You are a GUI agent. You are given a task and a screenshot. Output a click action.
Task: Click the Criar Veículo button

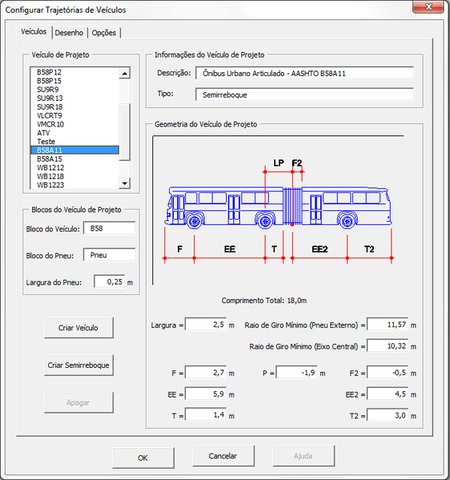tap(79, 328)
